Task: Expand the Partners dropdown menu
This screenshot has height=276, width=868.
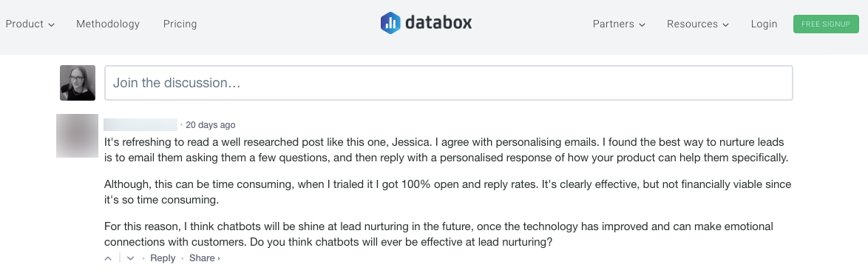Action: [x=619, y=24]
